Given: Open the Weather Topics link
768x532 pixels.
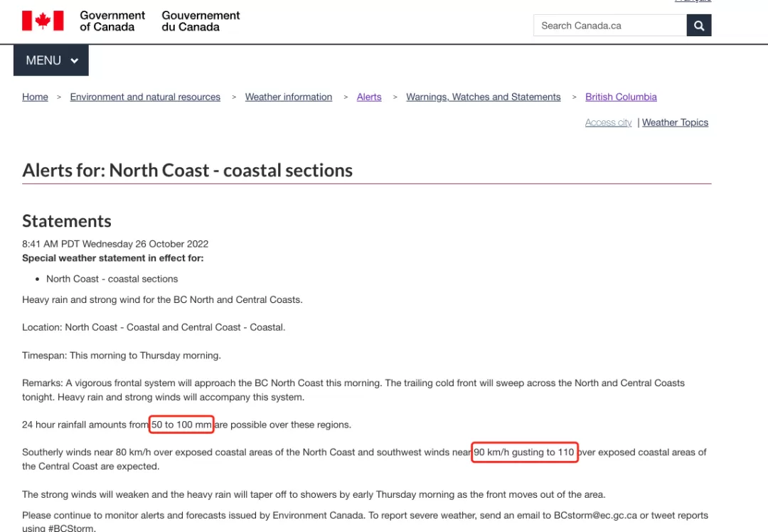Looking at the screenshot, I should pos(675,122).
